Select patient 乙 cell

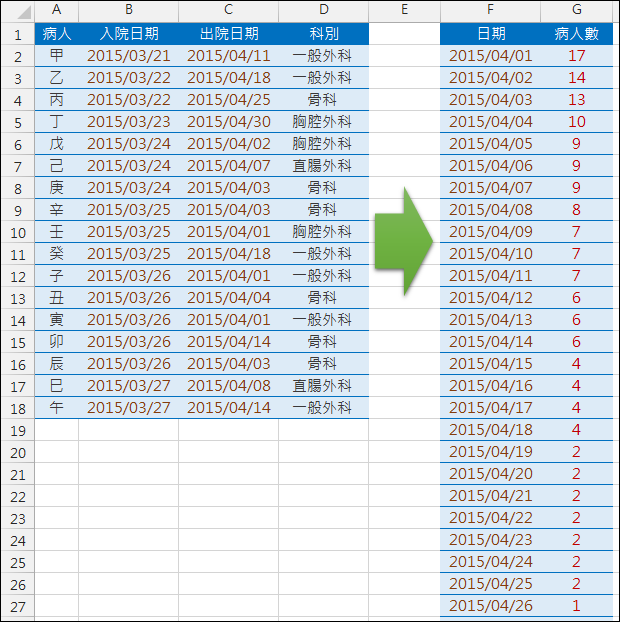click(56, 78)
